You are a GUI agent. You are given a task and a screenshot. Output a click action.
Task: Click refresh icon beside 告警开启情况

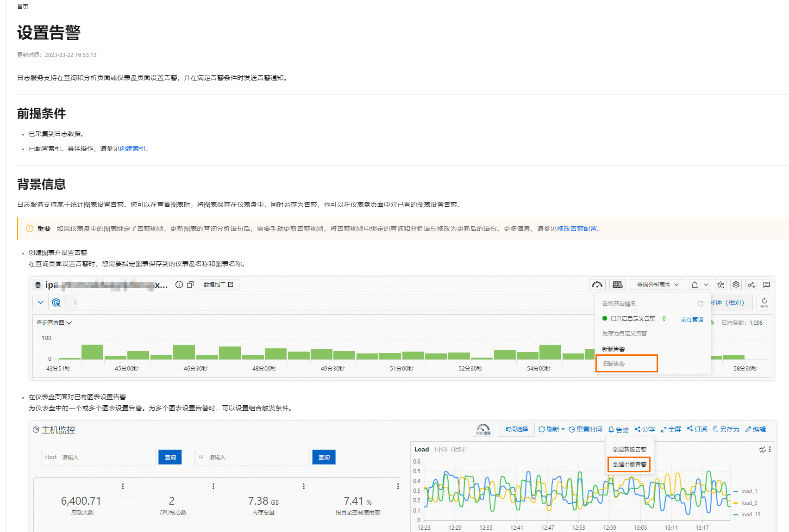(x=701, y=304)
